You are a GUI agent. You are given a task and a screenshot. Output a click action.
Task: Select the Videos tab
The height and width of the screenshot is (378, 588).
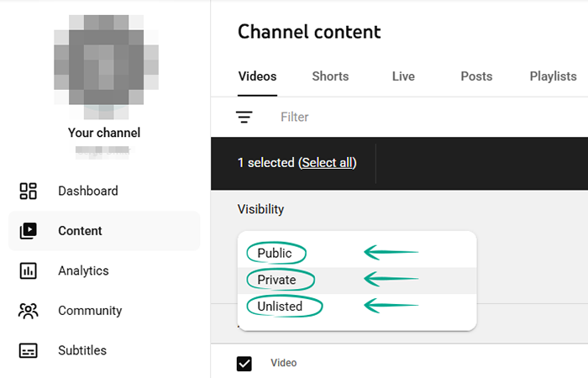point(257,76)
